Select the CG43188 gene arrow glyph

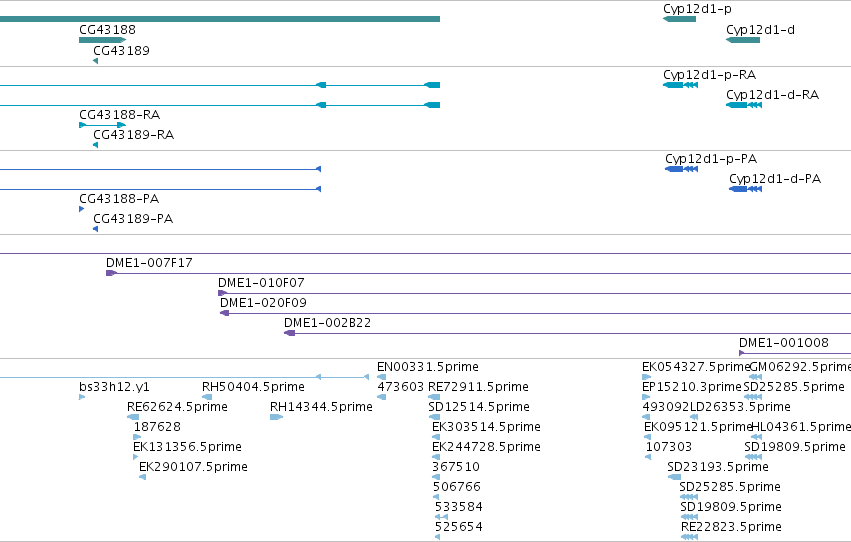103,40
